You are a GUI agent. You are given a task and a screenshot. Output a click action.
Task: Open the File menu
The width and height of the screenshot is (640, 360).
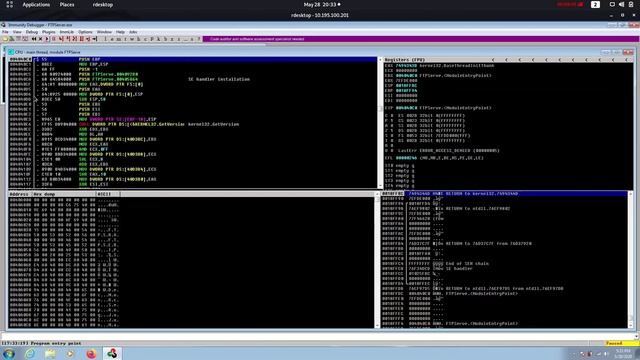click(x=5, y=32)
